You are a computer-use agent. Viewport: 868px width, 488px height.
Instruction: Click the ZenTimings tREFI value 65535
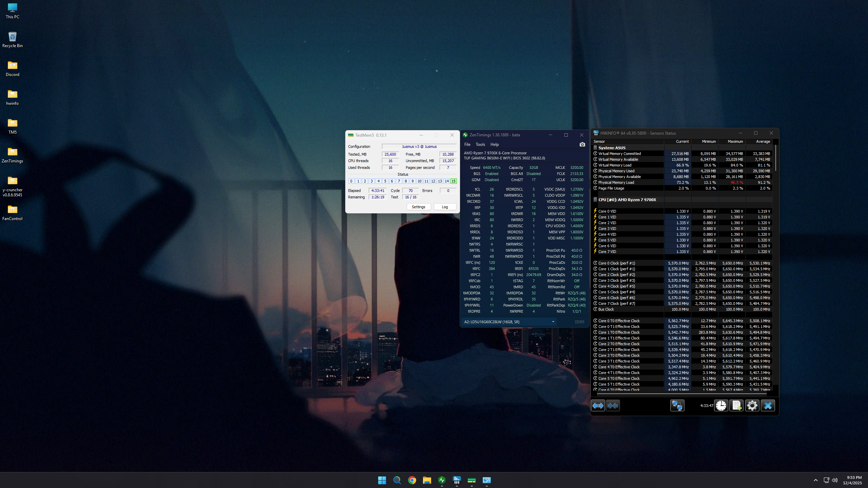coord(534,269)
